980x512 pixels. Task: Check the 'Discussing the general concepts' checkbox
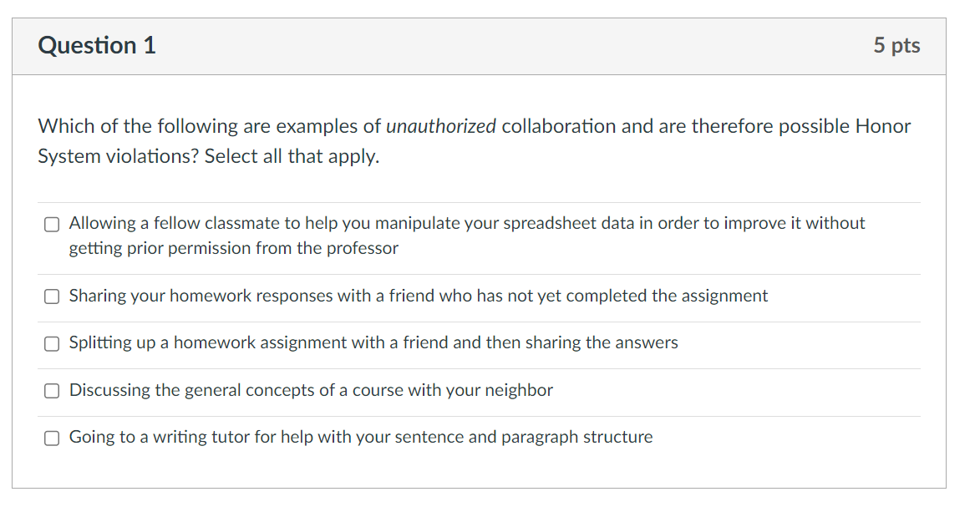click(x=51, y=390)
